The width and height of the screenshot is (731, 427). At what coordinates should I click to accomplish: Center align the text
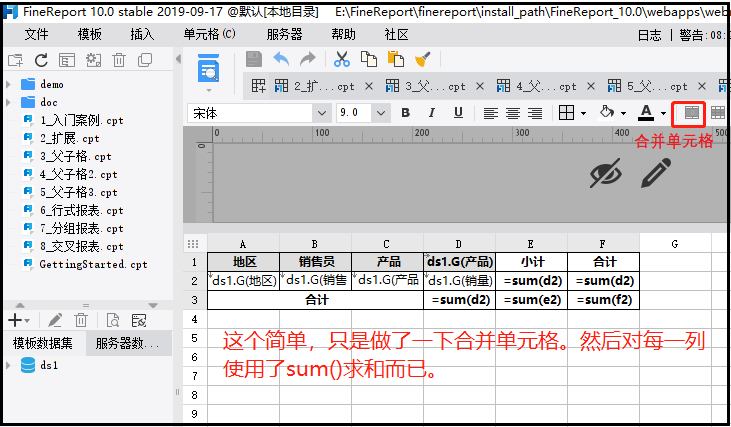(513, 113)
